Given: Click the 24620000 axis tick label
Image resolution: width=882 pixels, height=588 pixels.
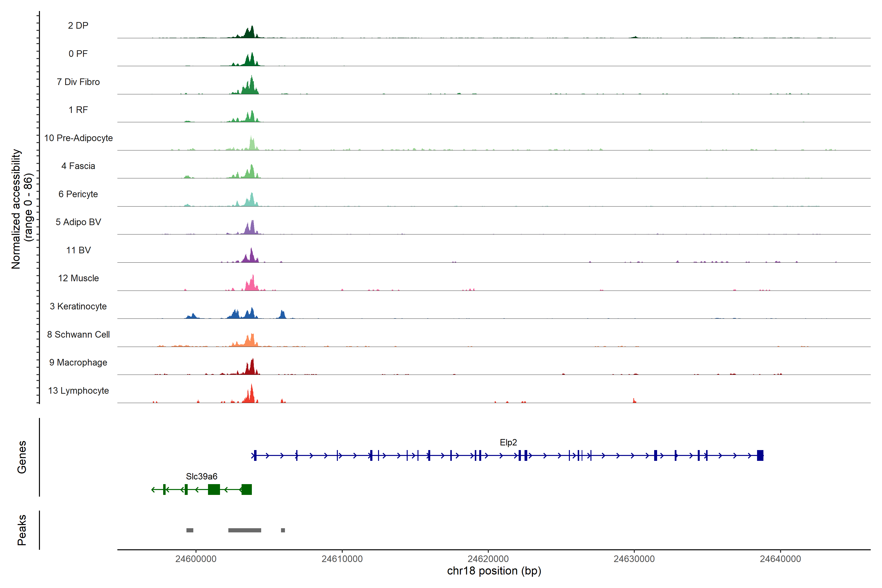Looking at the screenshot, I should tap(488, 559).
